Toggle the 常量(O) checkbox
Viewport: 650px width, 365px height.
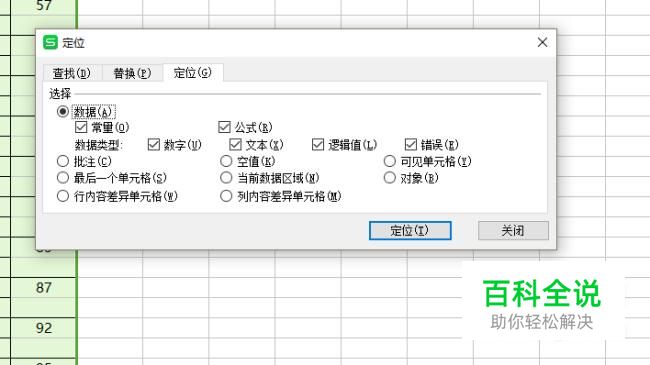pyautogui.click(x=81, y=127)
